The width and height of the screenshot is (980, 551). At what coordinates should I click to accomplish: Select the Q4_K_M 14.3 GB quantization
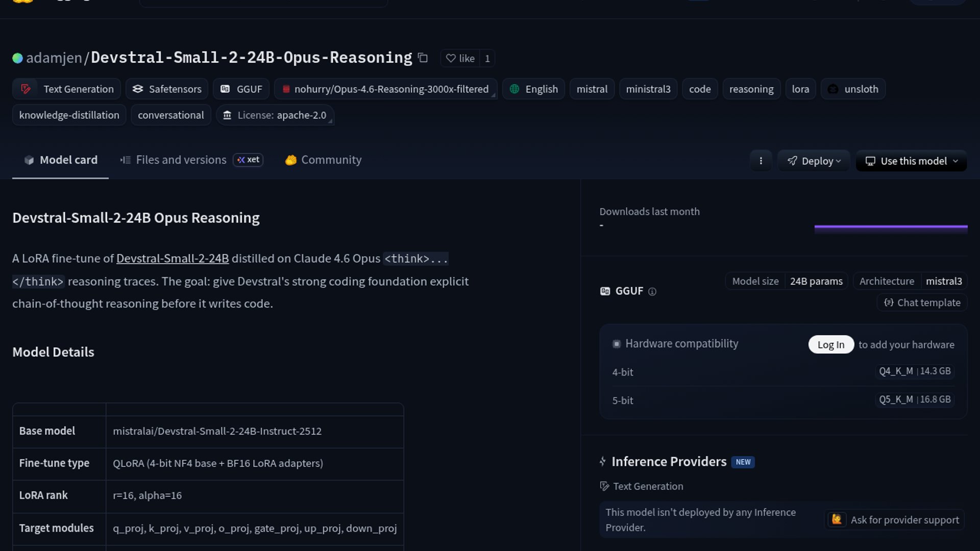pyautogui.click(x=915, y=371)
